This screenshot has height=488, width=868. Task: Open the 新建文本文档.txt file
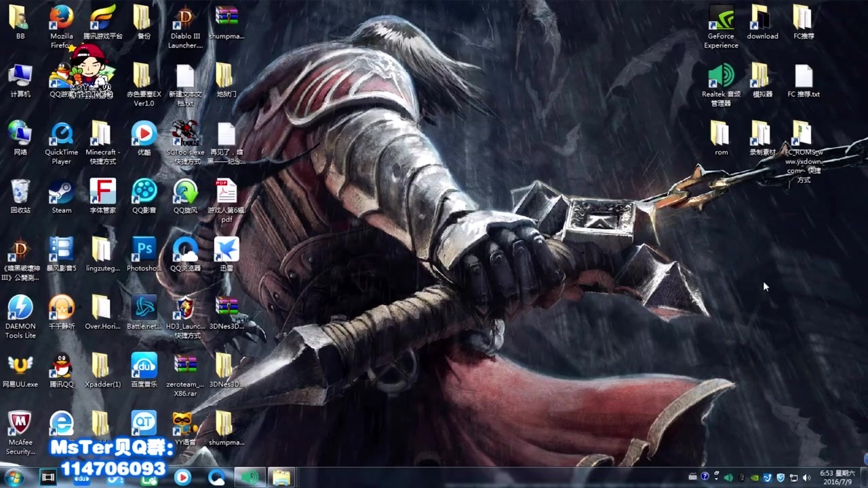coord(185,84)
